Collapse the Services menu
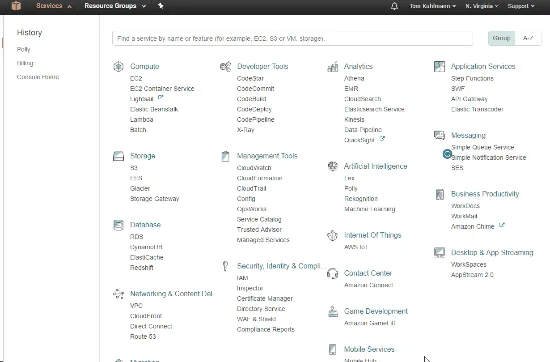 (54, 6)
